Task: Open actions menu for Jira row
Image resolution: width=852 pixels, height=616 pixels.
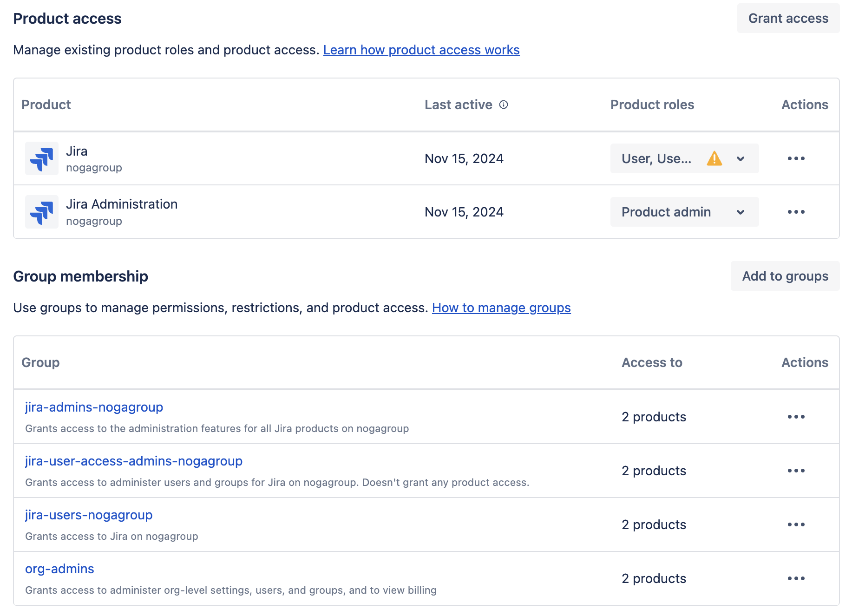Action: coord(796,158)
